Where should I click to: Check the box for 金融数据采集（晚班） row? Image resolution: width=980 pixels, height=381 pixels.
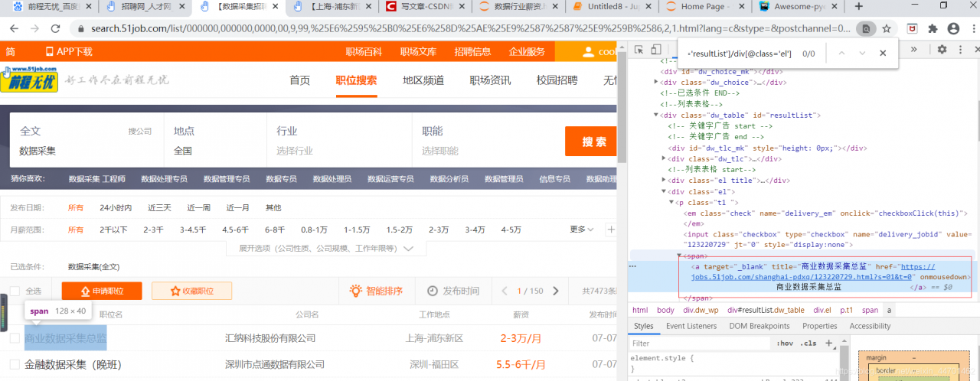[x=15, y=364]
